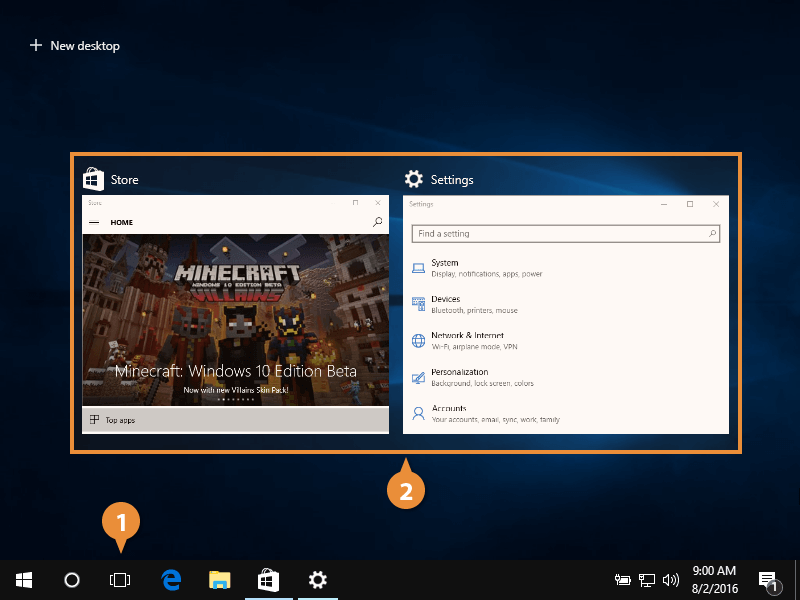Click the Store bag icon in task view header
This screenshot has width=800, height=600.
pos(93,179)
